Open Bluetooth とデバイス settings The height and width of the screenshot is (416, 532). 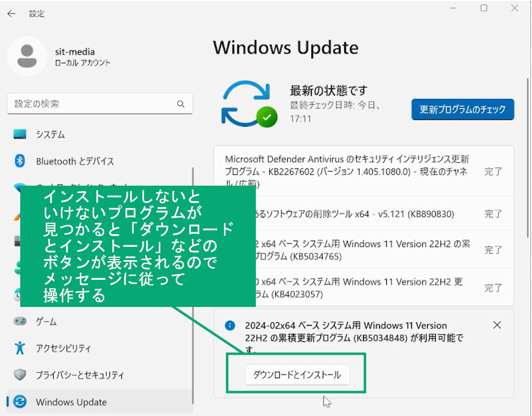pyautogui.click(x=100, y=161)
